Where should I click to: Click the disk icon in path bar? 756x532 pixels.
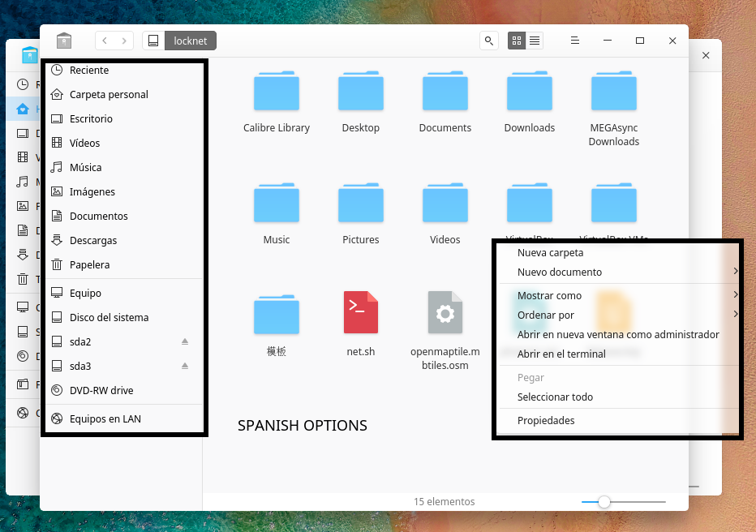tap(153, 41)
